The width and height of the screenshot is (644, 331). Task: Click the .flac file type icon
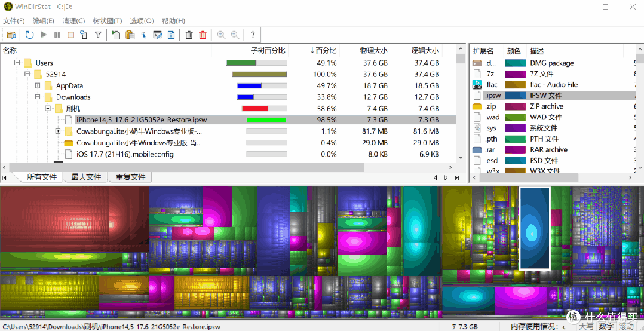click(x=477, y=85)
